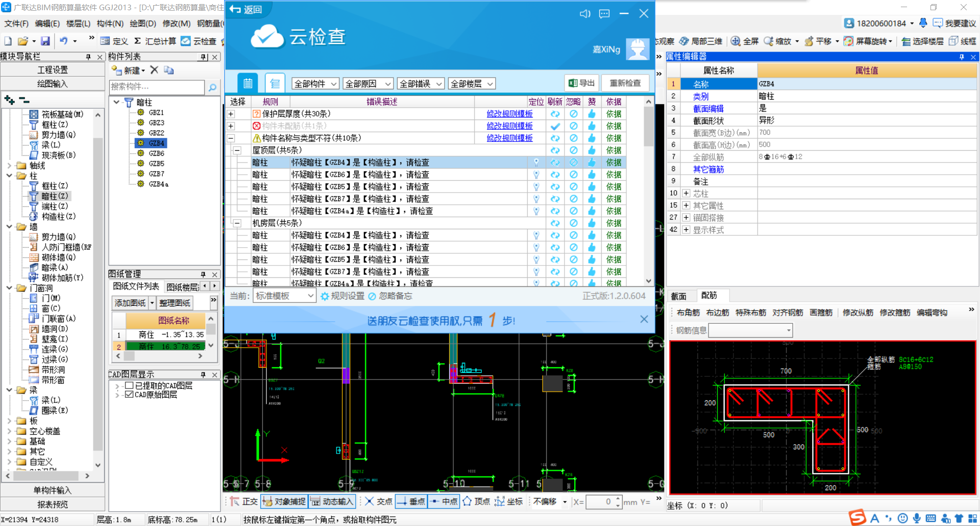This screenshot has height=526, width=980.
Task: Toggle 动态输入 dynamic input
Action: point(331,501)
